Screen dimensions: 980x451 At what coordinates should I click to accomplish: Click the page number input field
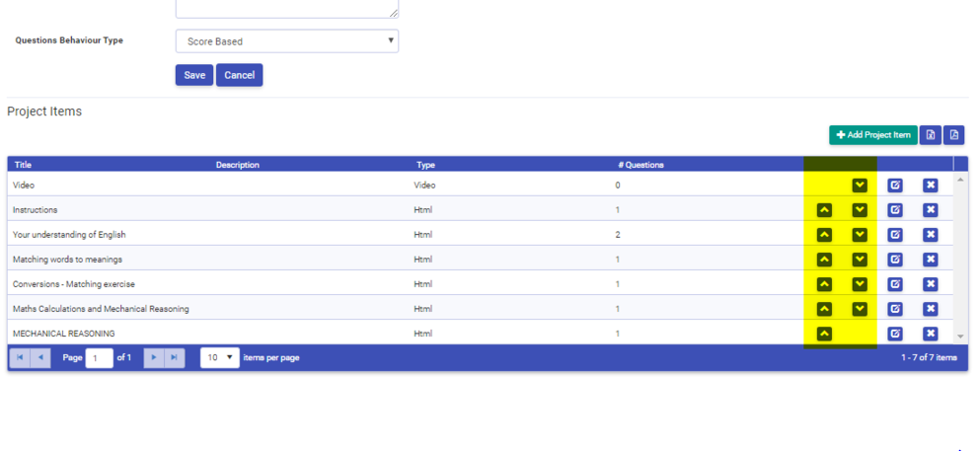pos(99,358)
